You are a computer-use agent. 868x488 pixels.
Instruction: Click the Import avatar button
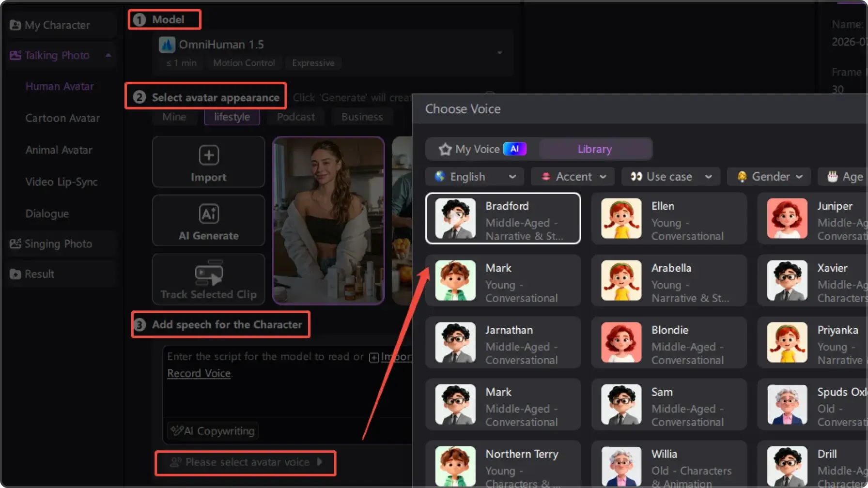208,162
